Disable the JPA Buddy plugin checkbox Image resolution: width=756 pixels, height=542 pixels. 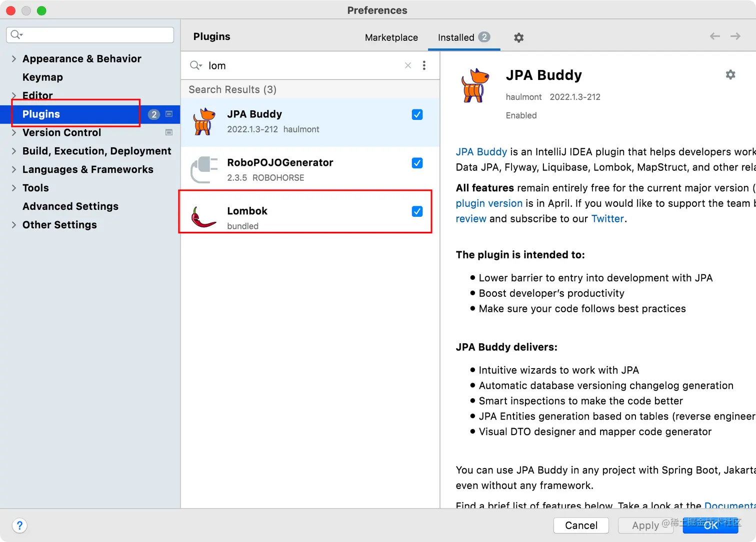417,114
